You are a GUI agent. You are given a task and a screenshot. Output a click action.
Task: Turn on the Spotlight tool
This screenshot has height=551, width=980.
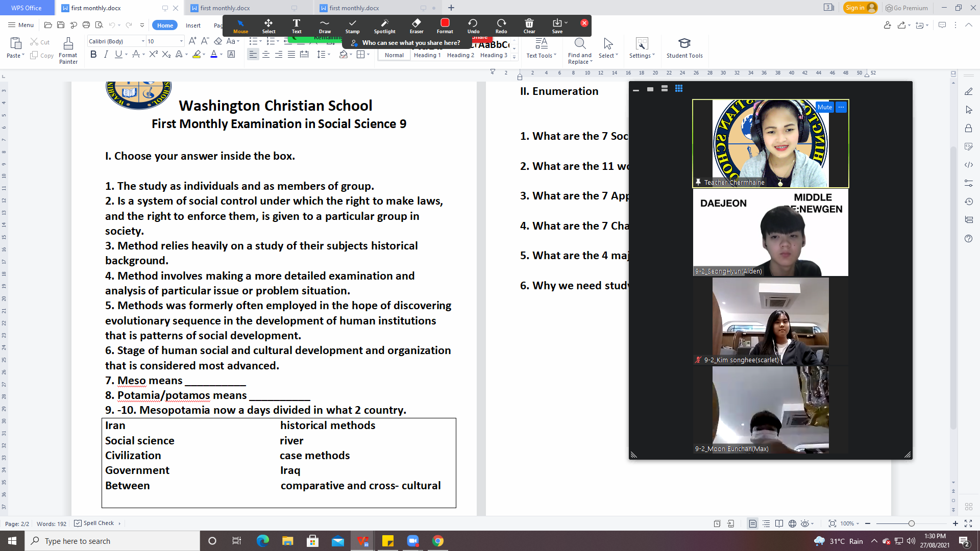coord(384,26)
